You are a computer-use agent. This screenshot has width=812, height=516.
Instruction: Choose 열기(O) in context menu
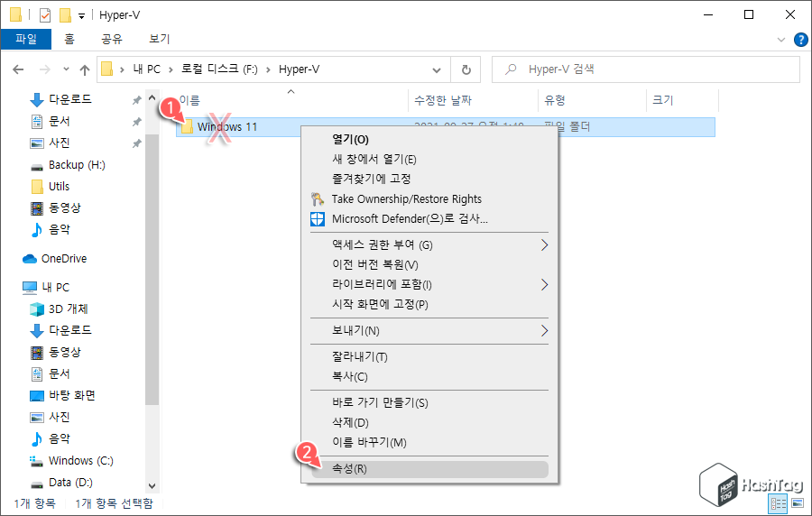coord(350,139)
